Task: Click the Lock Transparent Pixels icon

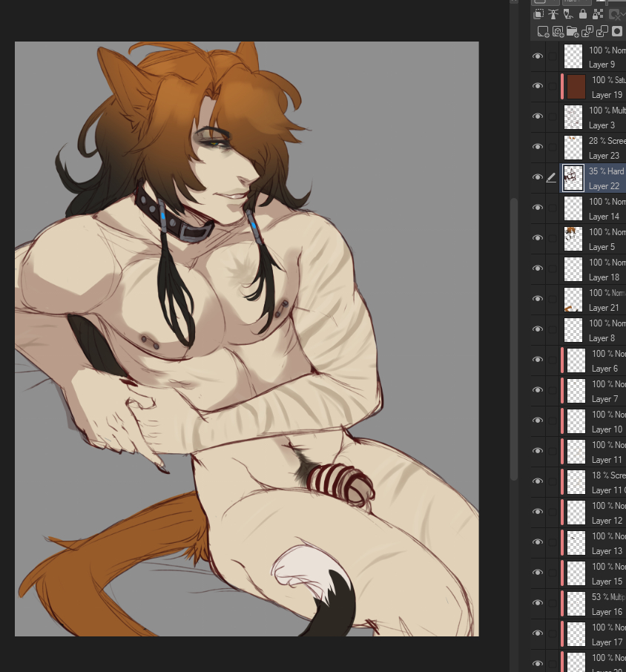Action: coord(599,14)
